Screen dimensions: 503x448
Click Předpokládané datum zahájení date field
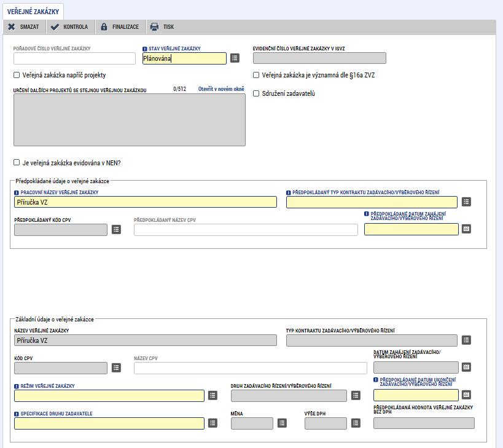point(411,229)
